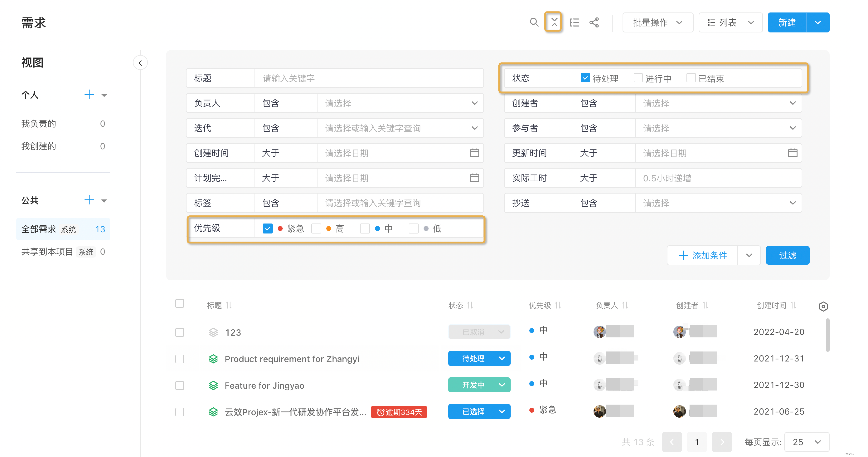The height and width of the screenshot is (457, 868).
Task: Collapse the filter panel via toolbar icon
Action: [554, 23]
